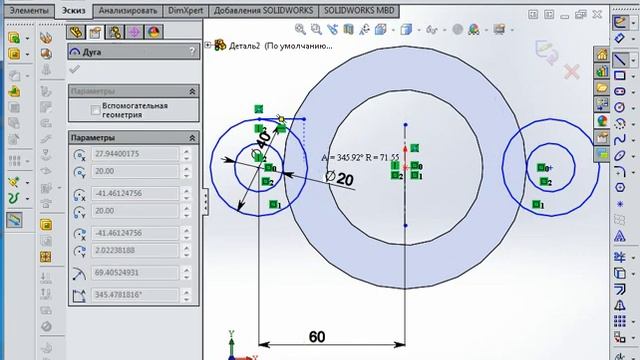Switch to the FeatureManager design tree tab

pyautogui.click(x=76, y=32)
